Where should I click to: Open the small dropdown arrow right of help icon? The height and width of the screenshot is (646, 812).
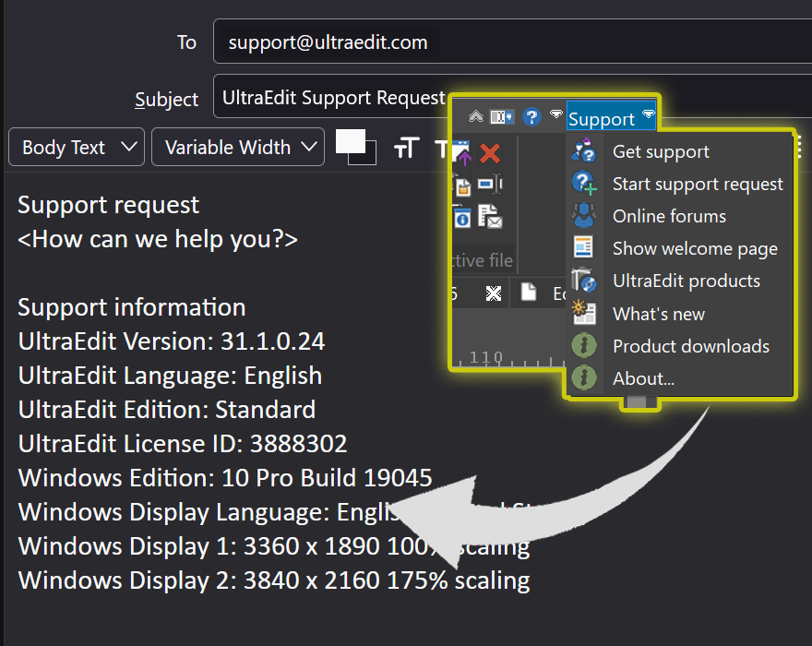coord(555,114)
